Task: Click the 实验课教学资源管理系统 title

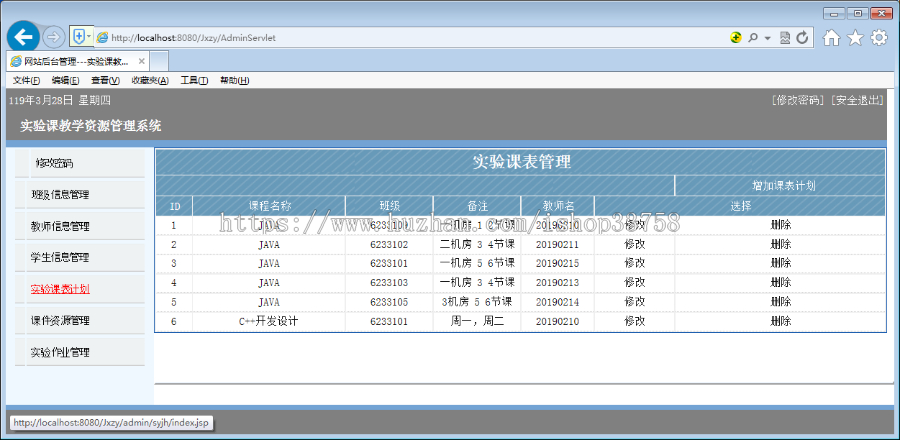Action: pyautogui.click(x=91, y=126)
